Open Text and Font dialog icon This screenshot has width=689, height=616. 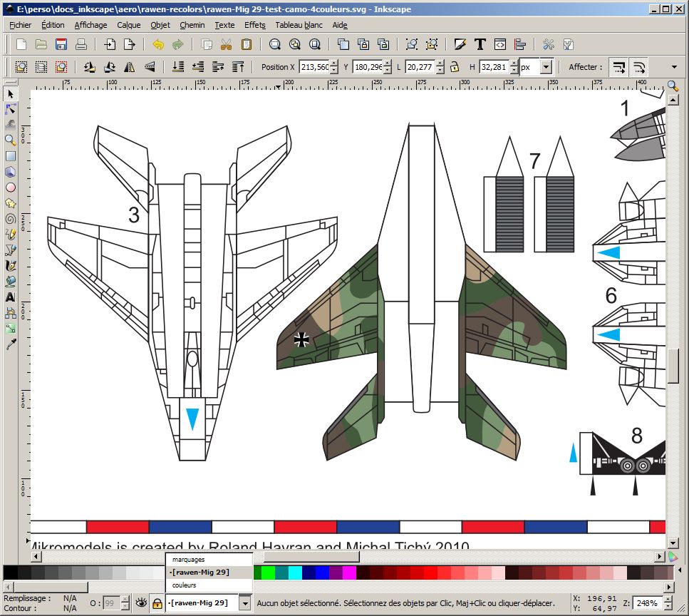(x=480, y=44)
